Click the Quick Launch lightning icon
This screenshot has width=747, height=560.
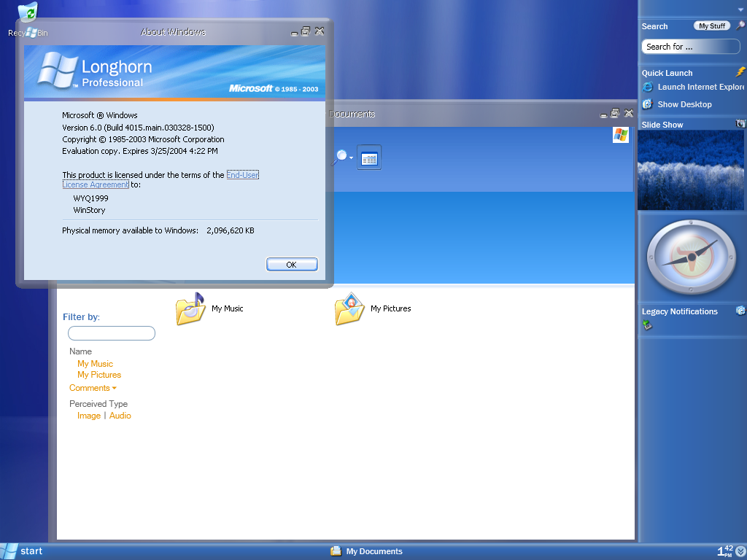(x=740, y=72)
